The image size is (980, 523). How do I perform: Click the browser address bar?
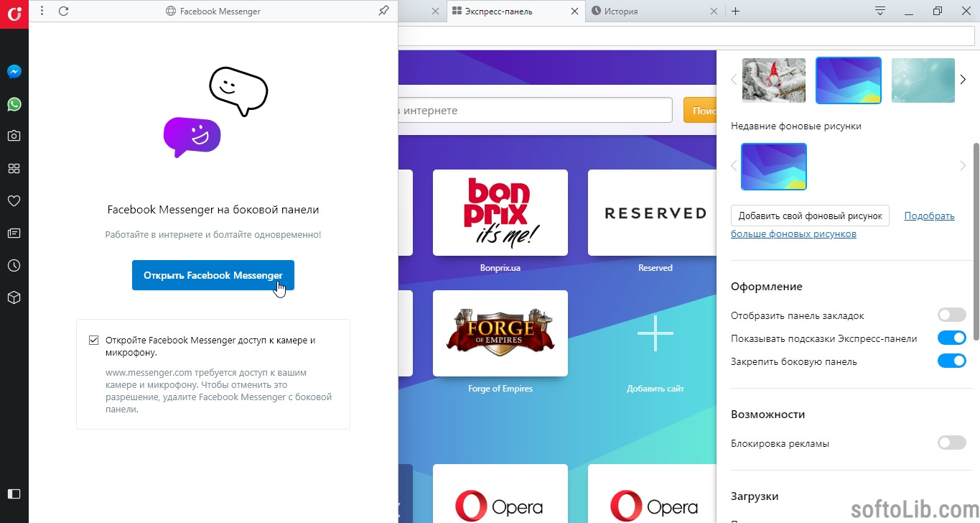pyautogui.click(x=686, y=36)
